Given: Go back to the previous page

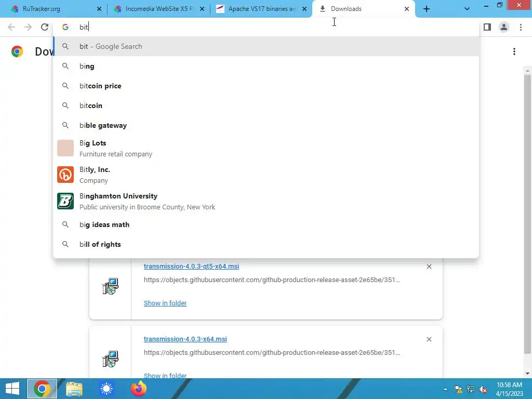Looking at the screenshot, I should (11, 27).
